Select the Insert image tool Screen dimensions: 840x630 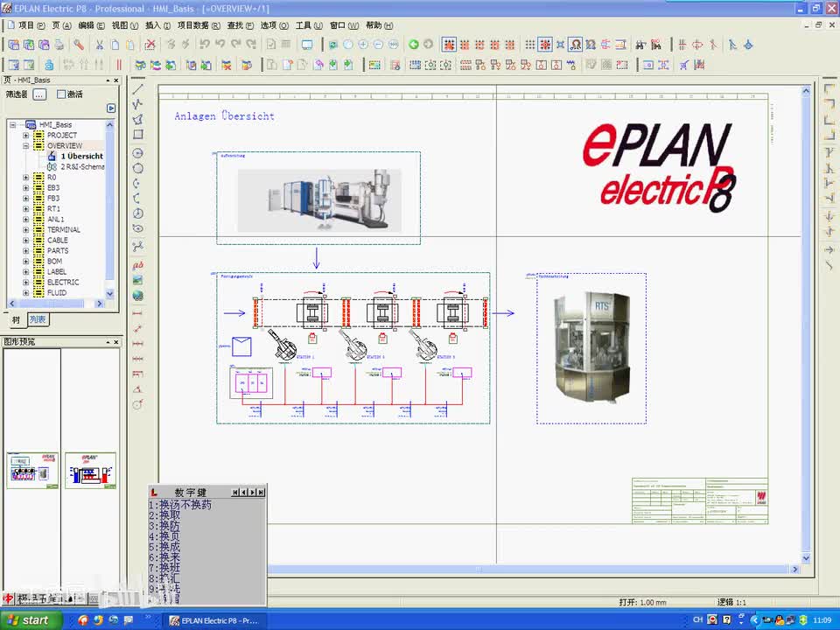[138, 280]
